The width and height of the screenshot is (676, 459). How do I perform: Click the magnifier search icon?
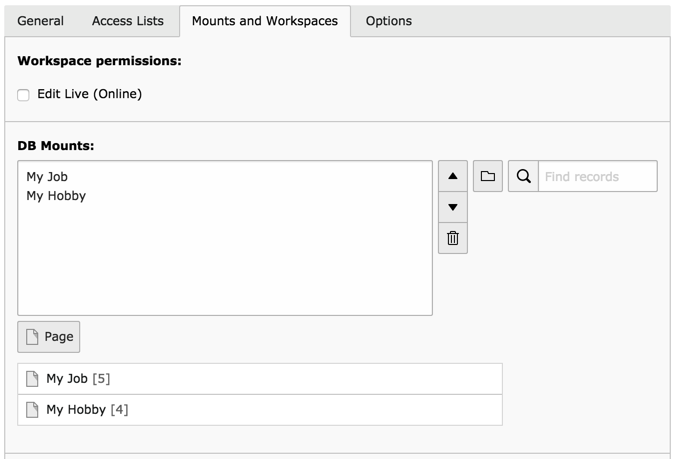coord(523,176)
